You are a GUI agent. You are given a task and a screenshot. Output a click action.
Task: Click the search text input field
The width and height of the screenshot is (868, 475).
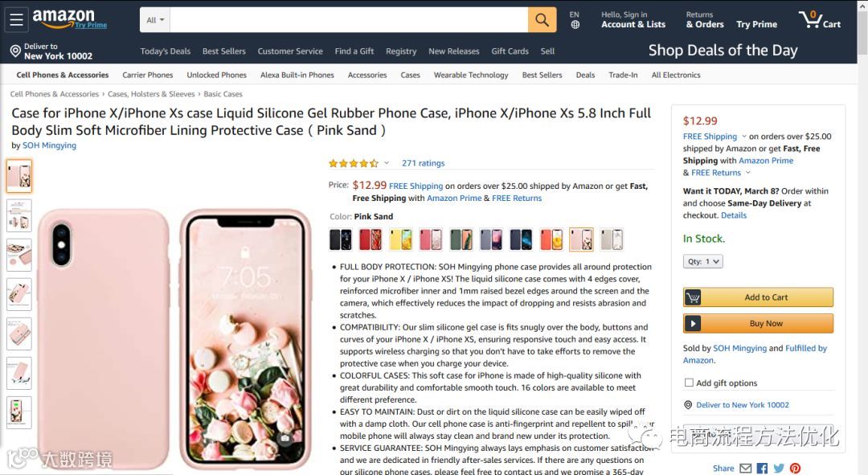(x=349, y=20)
